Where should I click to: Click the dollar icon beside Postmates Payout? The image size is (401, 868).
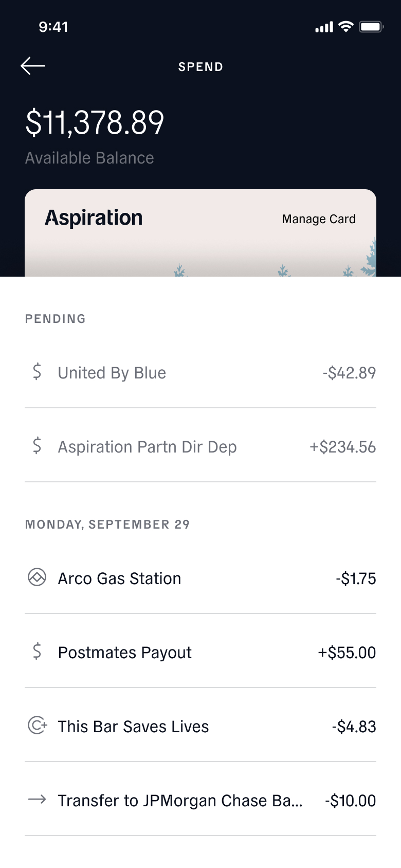click(x=37, y=651)
